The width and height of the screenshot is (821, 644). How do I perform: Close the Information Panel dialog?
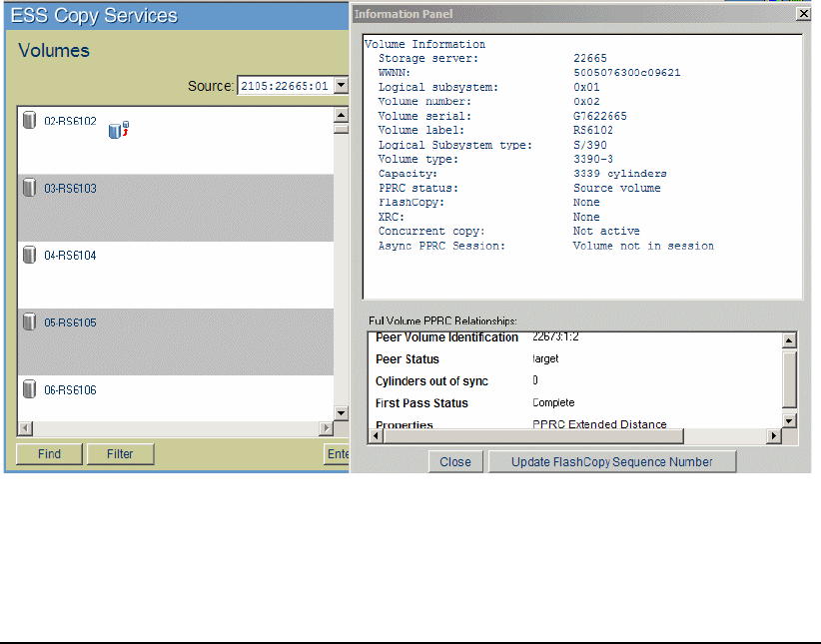[455, 462]
